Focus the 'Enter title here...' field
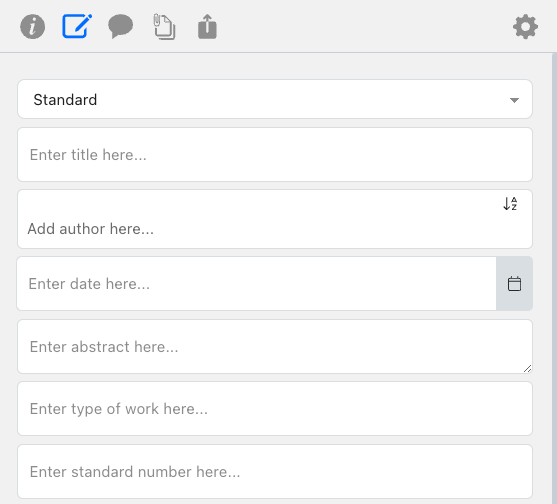This screenshot has width=557, height=504. tap(275, 155)
